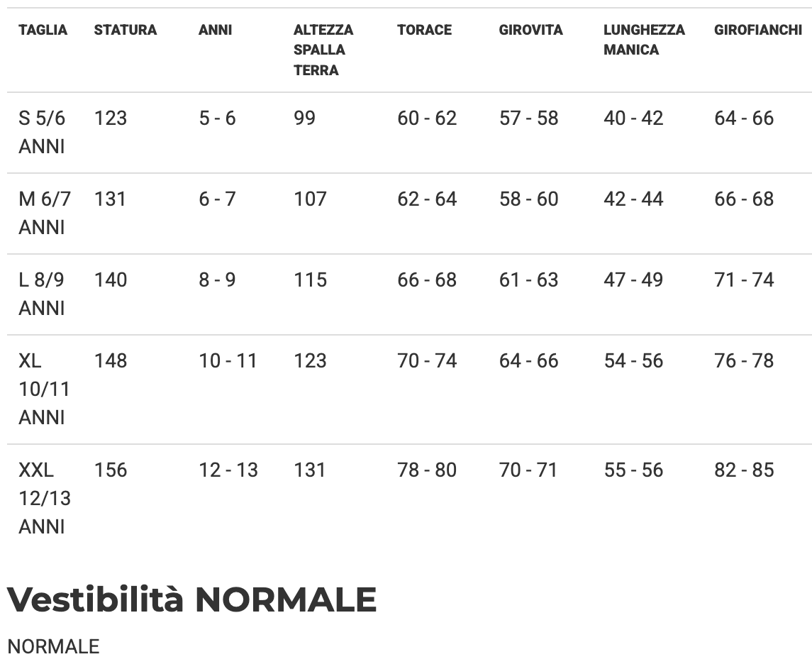Click the TORACE column header

pos(424,30)
